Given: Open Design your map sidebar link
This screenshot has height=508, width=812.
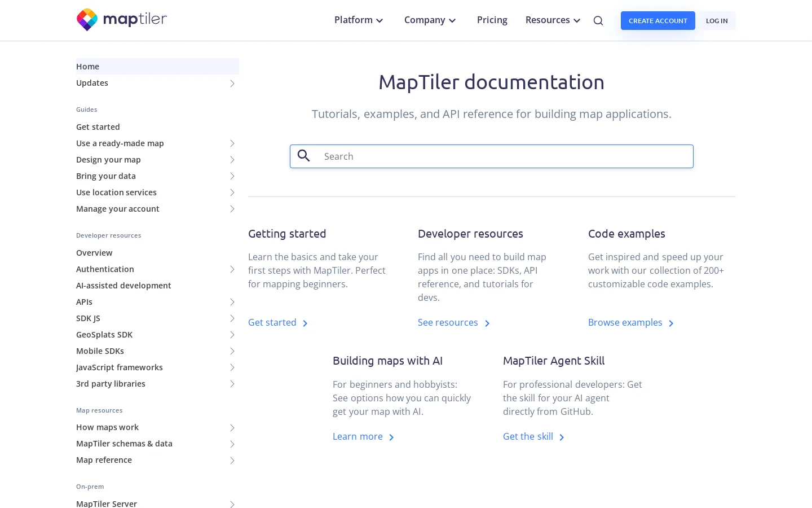Looking at the screenshot, I should pos(108,160).
